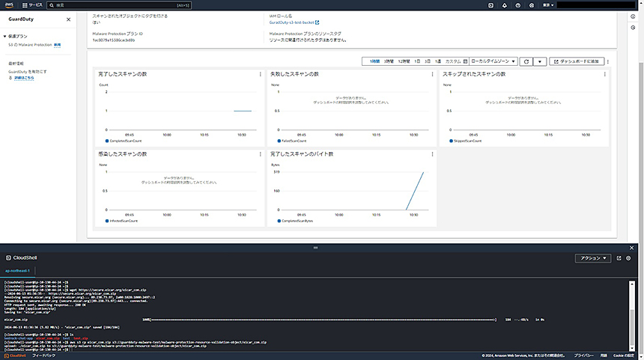This screenshot has width=644, height=360.
Task: Open the metrics toolbar more options menu
Action: [608, 61]
